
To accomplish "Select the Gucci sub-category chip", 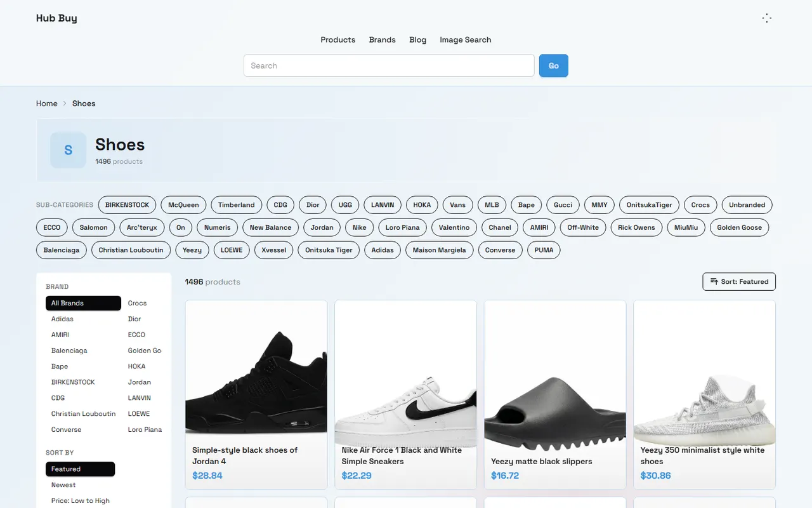I will 563,205.
